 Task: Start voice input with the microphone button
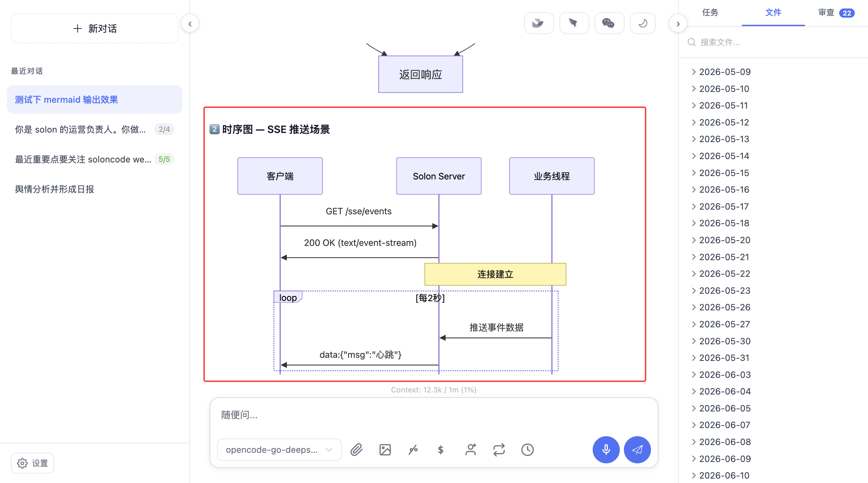coord(606,450)
